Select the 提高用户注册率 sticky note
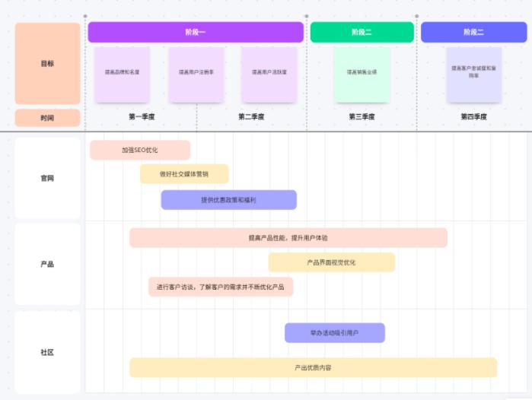 pos(196,74)
